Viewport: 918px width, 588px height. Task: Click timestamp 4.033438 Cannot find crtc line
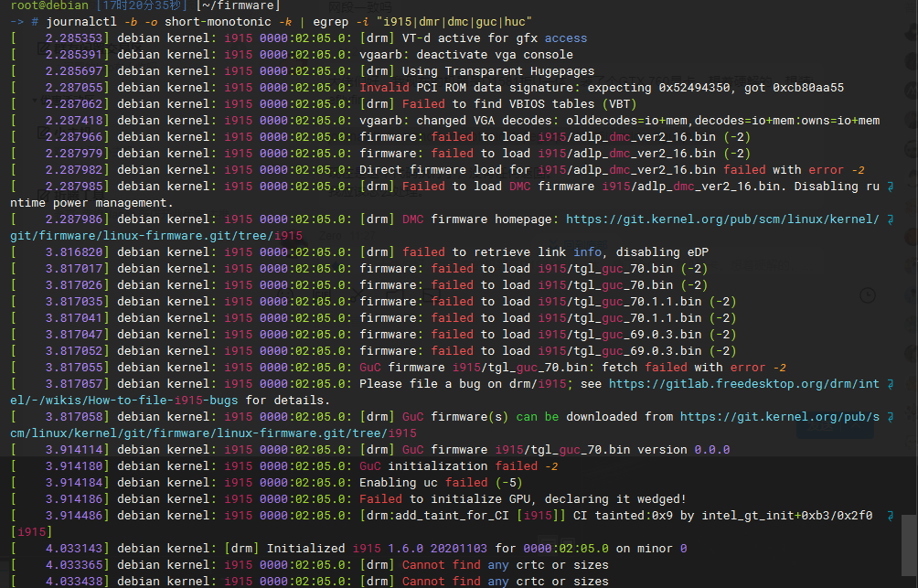point(74,581)
